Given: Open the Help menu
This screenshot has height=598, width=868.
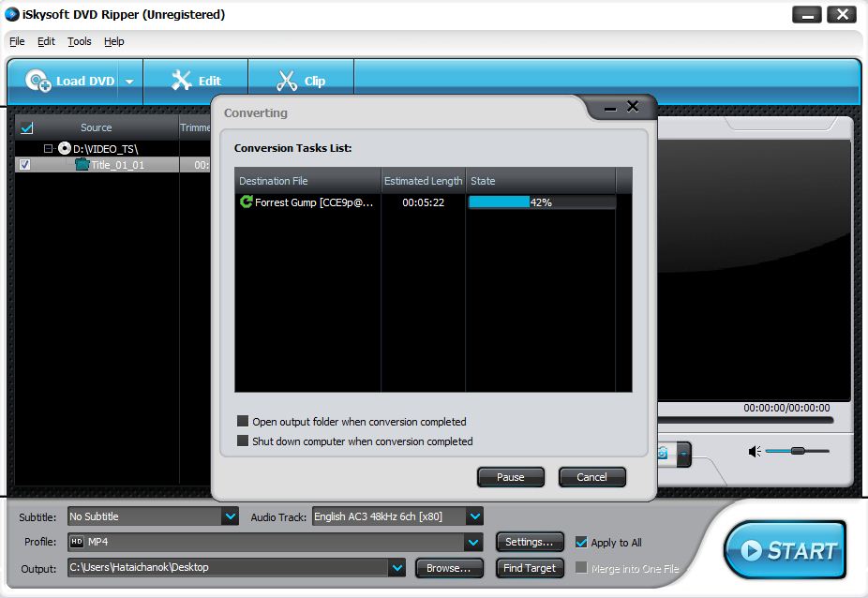Looking at the screenshot, I should [x=114, y=41].
